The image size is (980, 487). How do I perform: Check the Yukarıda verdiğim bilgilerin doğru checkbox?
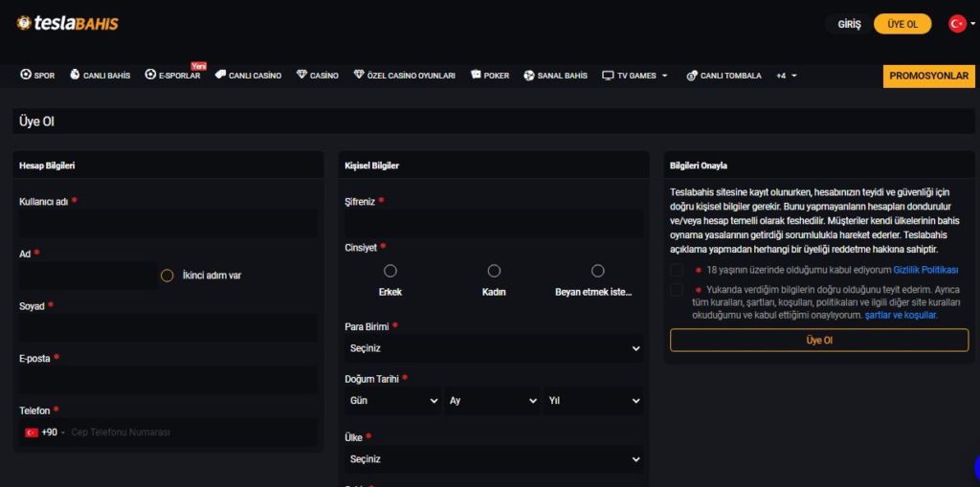pos(677,290)
